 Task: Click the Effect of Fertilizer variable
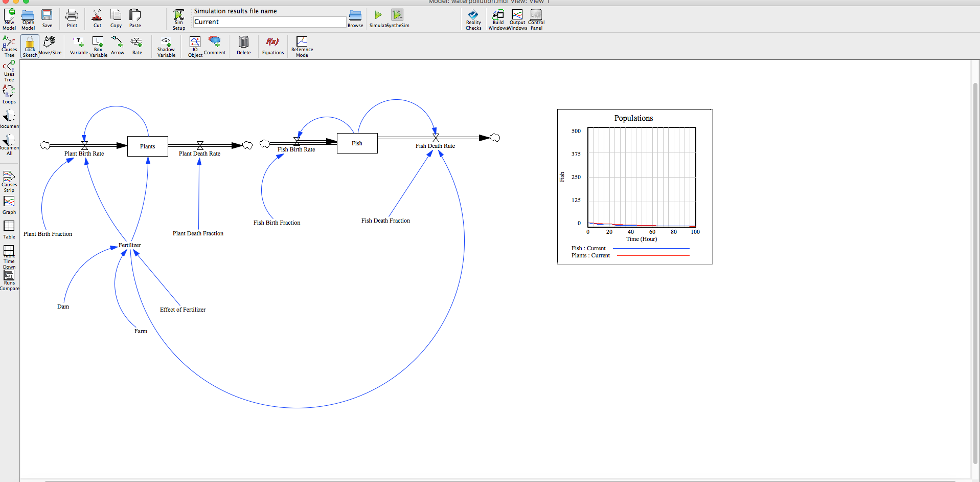point(183,310)
